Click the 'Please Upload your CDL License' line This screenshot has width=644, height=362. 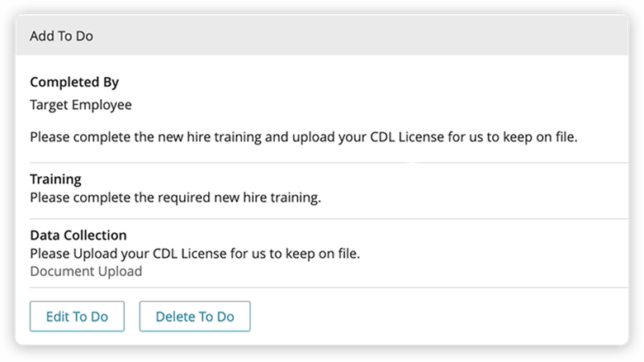tap(195, 253)
